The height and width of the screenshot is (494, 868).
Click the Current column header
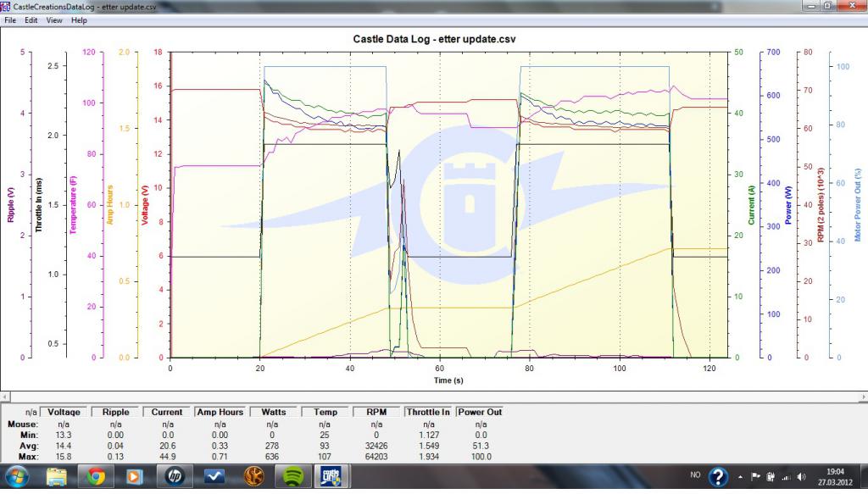coord(167,412)
